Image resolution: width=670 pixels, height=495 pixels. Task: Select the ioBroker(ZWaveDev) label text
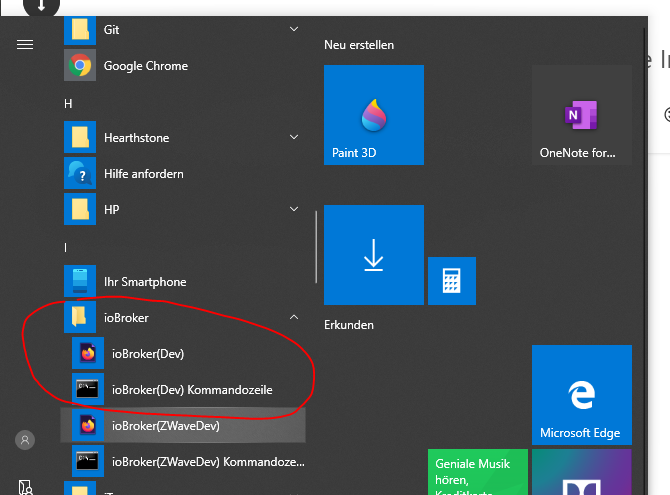[166, 426]
